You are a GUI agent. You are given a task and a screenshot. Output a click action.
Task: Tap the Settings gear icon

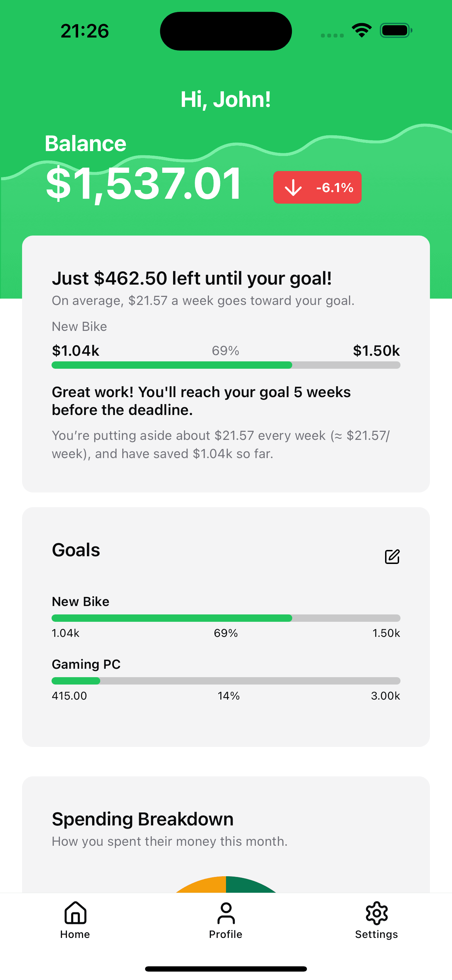(377, 913)
